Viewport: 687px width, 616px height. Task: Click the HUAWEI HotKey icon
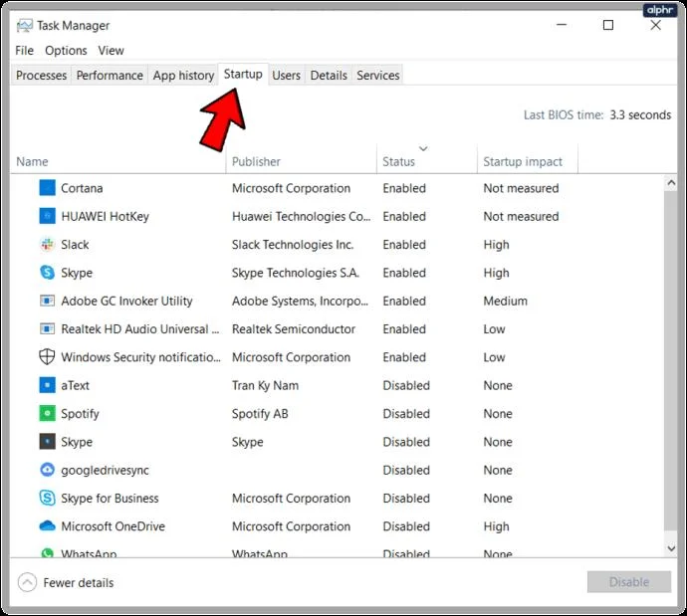48,216
